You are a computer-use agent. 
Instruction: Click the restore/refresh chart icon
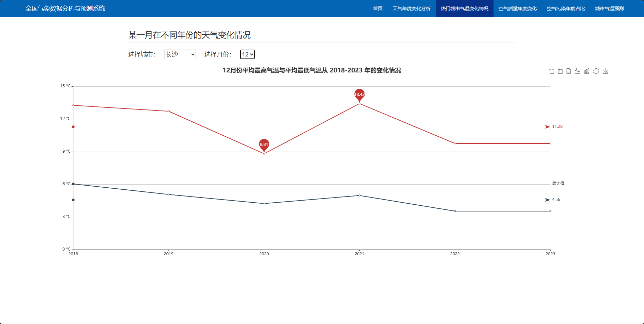click(596, 71)
